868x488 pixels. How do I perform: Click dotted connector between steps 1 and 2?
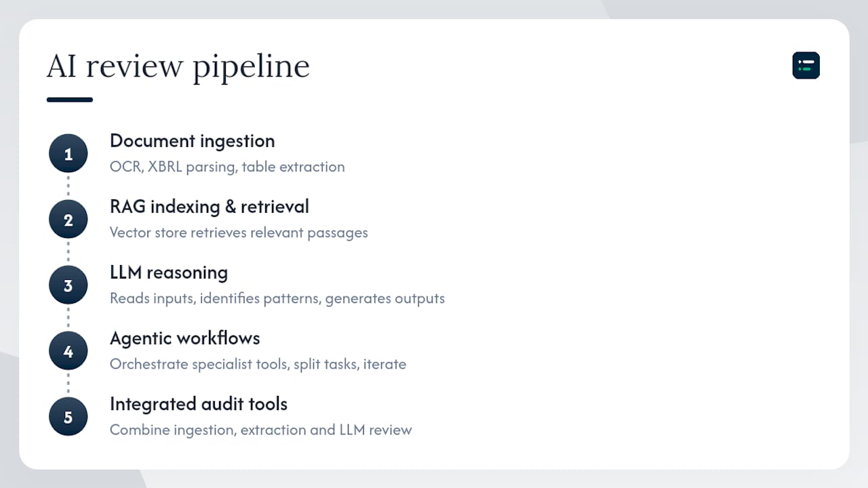(x=68, y=186)
